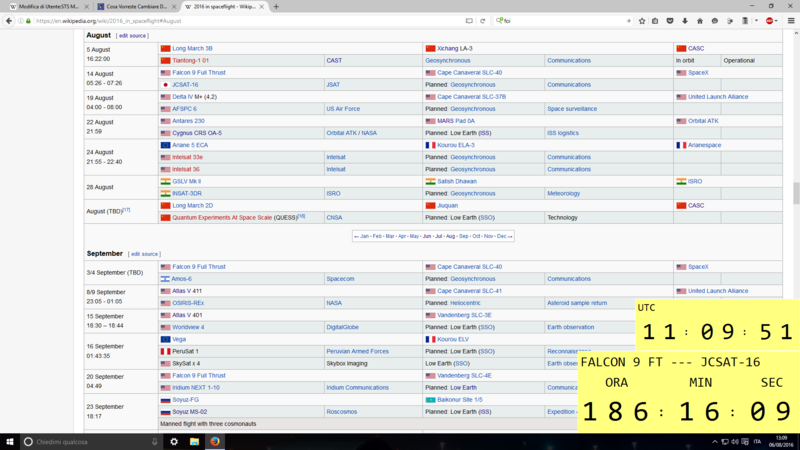Image resolution: width=800 pixels, height=450 pixels.
Task: Go to home page via house icon
Action: pos(699,21)
